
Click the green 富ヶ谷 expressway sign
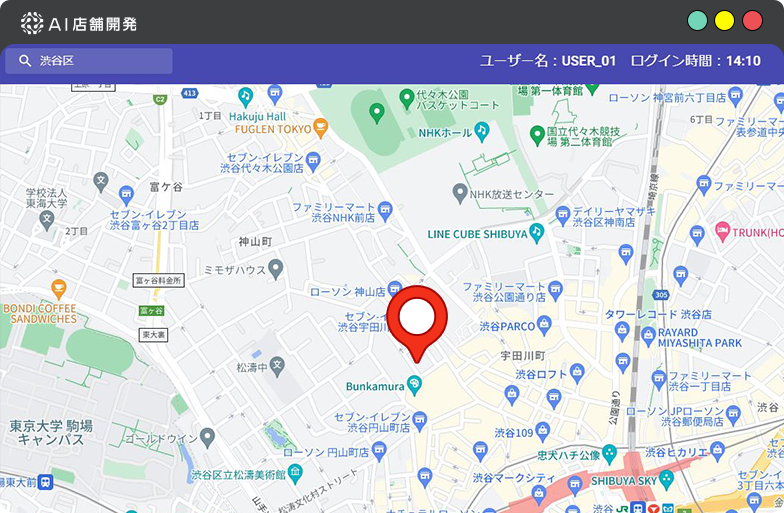coord(151,310)
